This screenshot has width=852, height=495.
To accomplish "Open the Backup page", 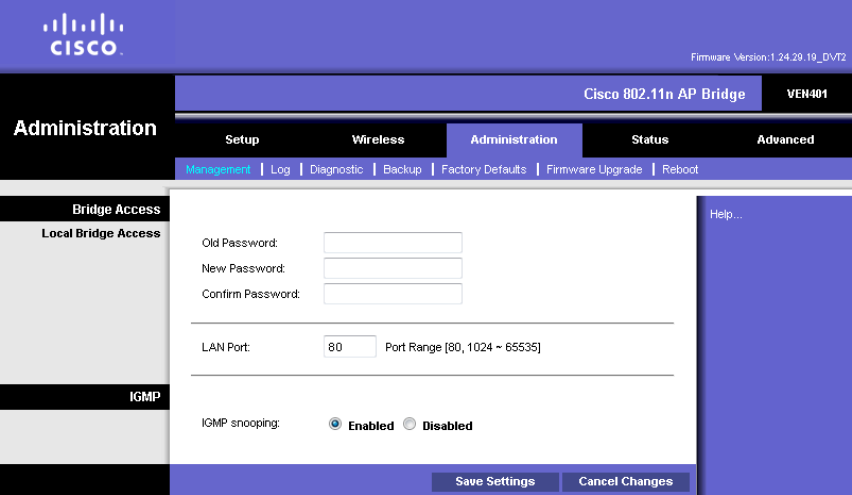I will 402,170.
